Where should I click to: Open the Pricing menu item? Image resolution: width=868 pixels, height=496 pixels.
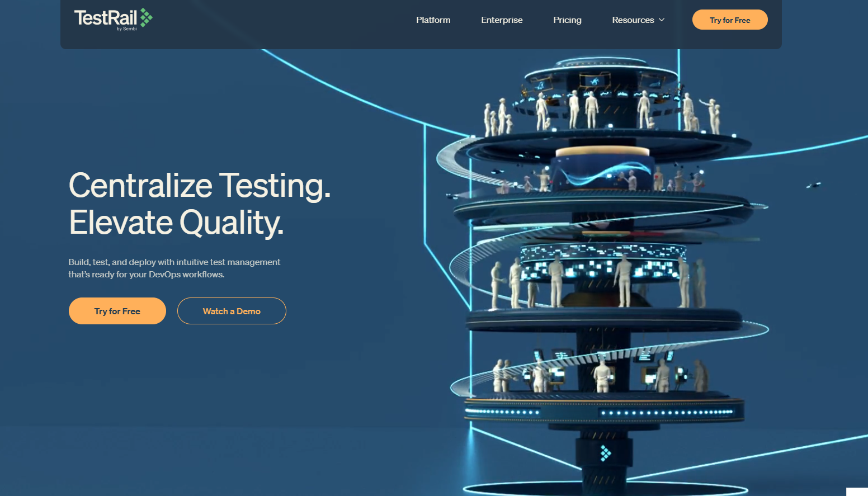[567, 20]
